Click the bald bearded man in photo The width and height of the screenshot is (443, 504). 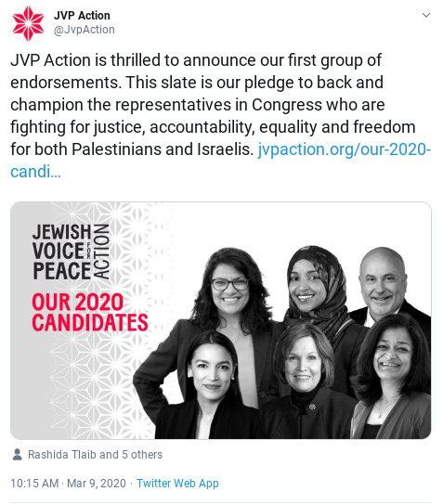[x=383, y=283]
